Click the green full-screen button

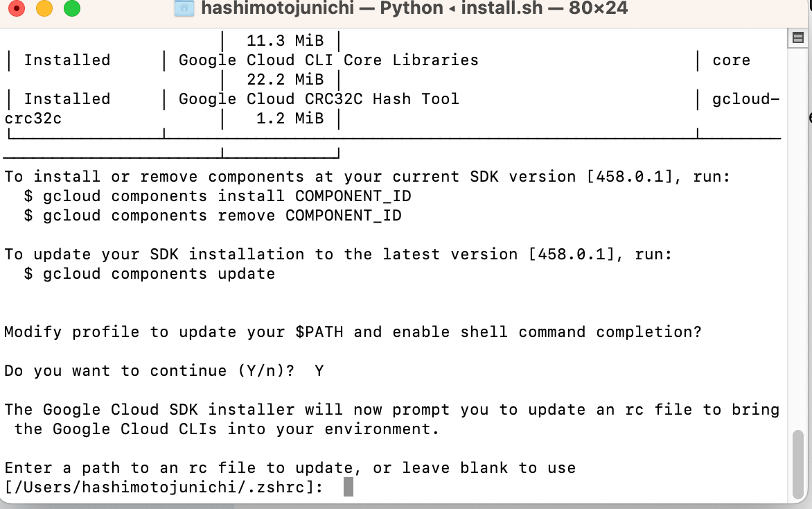[x=71, y=9]
